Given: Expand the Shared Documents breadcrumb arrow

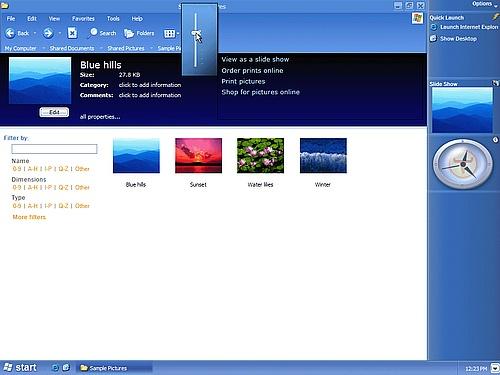Looking at the screenshot, I should 101,48.
